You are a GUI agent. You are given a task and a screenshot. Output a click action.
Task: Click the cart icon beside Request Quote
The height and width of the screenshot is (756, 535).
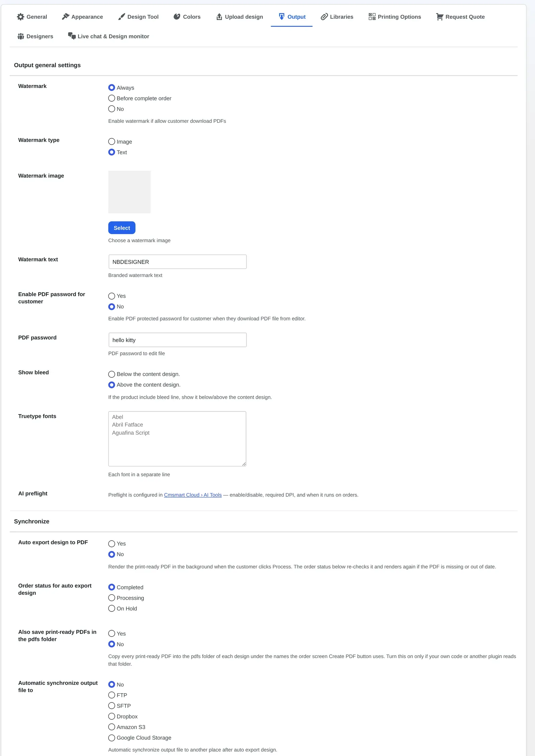click(440, 17)
